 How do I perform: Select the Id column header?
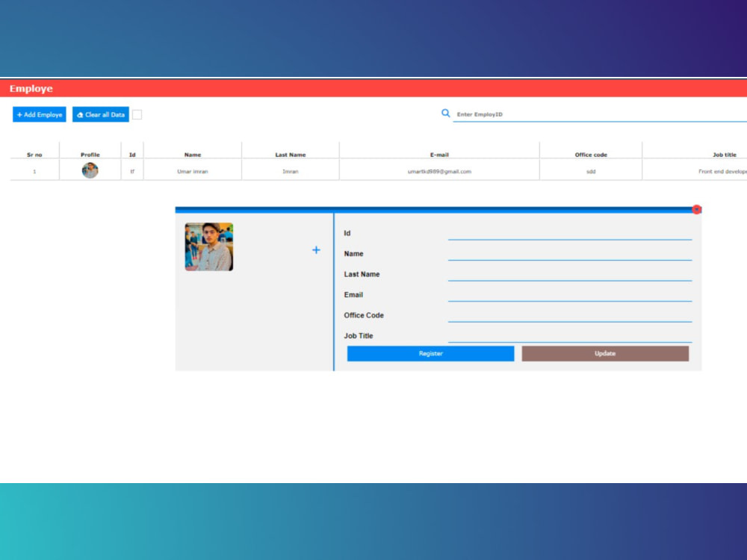tap(132, 155)
